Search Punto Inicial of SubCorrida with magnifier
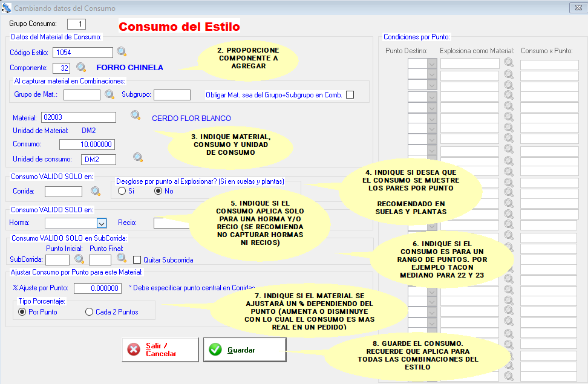 click(x=79, y=259)
